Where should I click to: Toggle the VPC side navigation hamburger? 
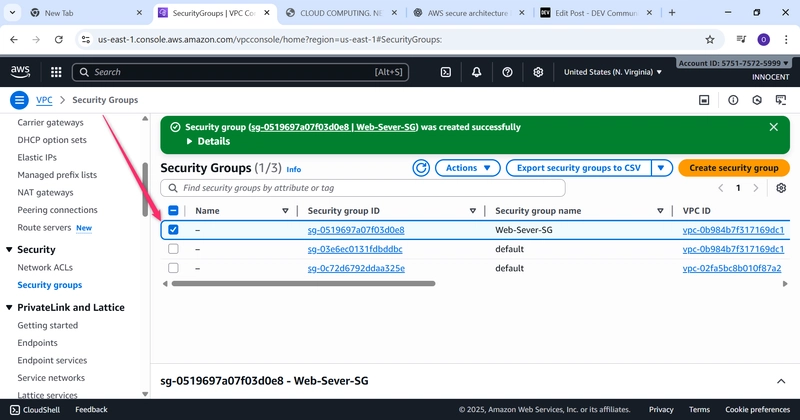tap(19, 100)
